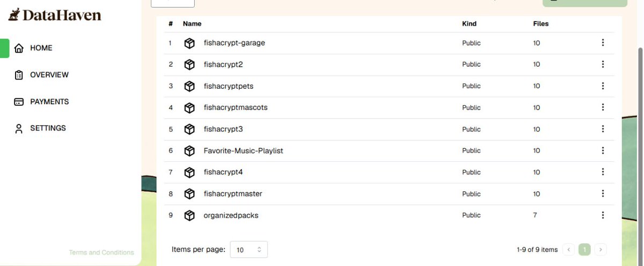Click the DataHaven logo
Screen dimensions: 644x266
pyautogui.click(x=54, y=15)
